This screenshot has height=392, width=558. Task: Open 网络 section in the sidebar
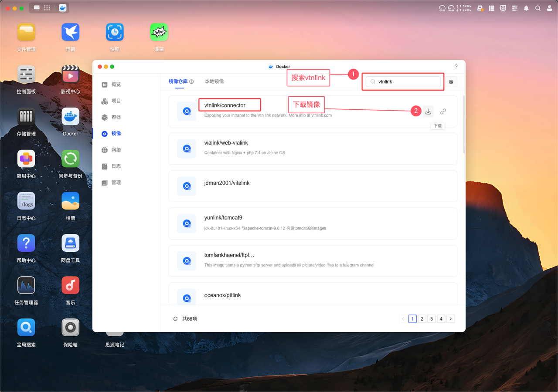116,150
